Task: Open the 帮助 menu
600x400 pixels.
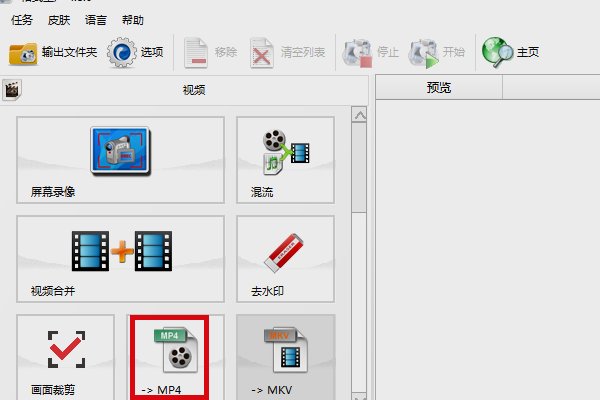Action: pyautogui.click(x=133, y=20)
